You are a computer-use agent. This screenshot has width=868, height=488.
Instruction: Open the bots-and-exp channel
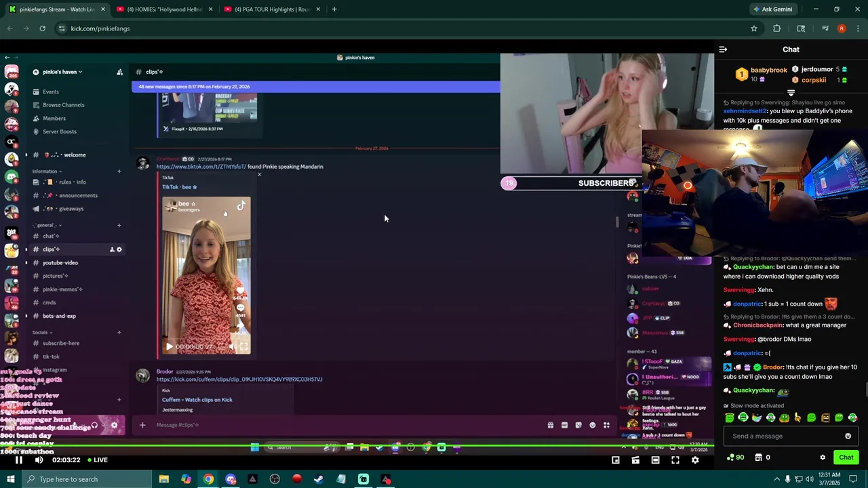point(59,316)
